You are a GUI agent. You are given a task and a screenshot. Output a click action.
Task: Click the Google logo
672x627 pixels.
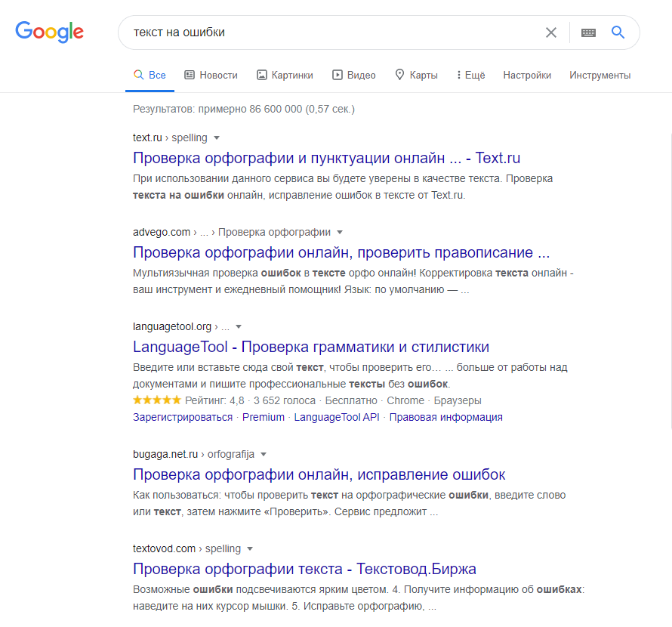pyautogui.click(x=50, y=32)
